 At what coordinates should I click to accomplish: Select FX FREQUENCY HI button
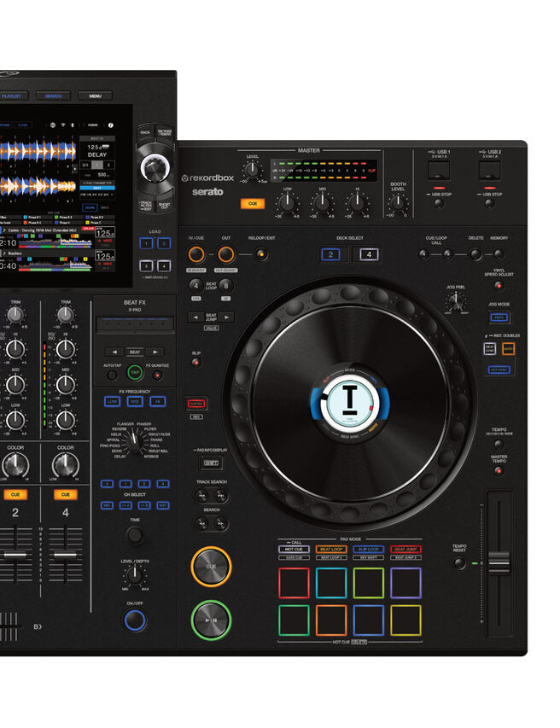(157, 401)
